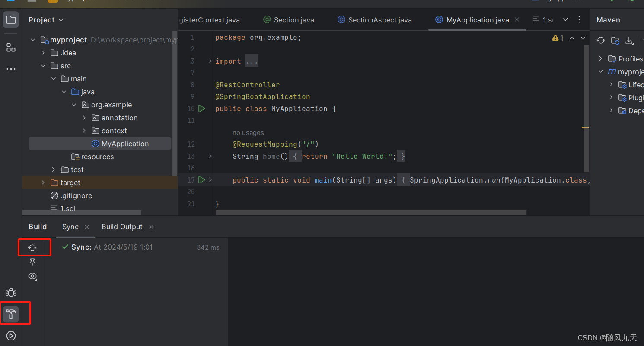The width and height of the screenshot is (644, 346).
Task: Expand Maven Lifecycle node
Action: [x=611, y=84]
